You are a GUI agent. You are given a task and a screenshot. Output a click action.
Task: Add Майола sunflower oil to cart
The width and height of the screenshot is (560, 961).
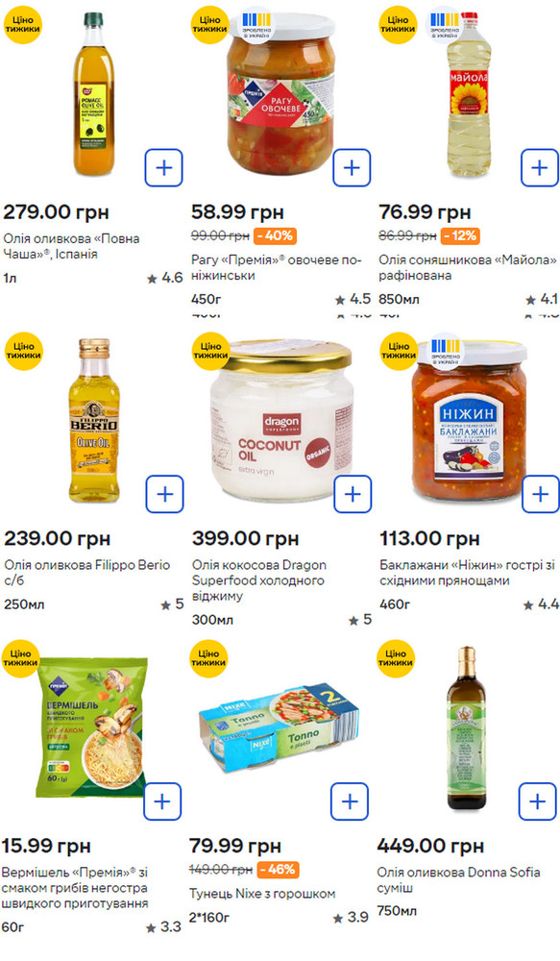click(540, 167)
